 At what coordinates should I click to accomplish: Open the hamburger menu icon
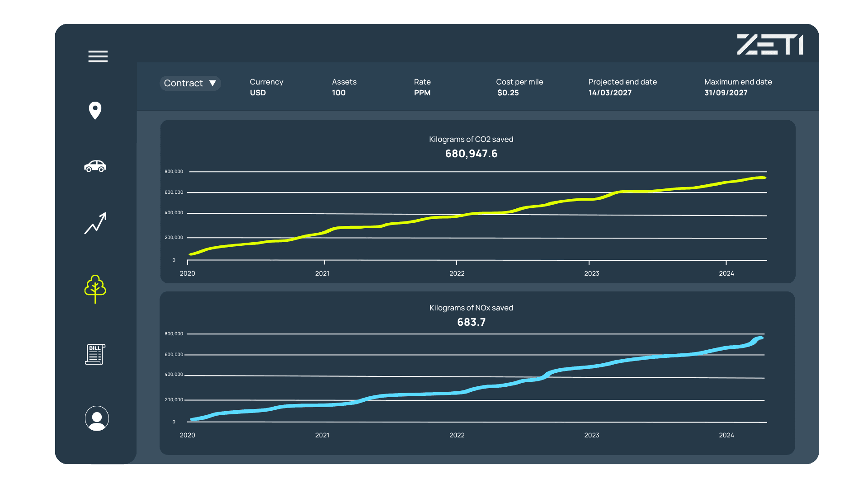coord(98,56)
